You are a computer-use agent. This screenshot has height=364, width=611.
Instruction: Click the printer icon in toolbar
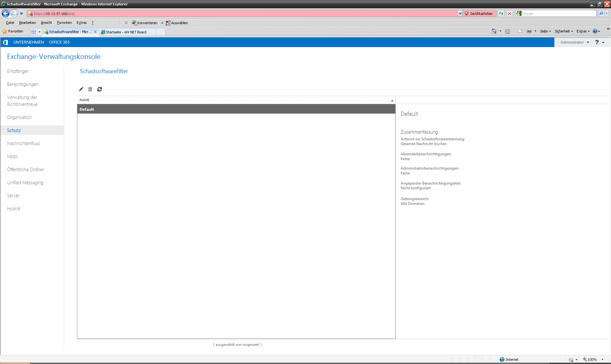tap(529, 31)
